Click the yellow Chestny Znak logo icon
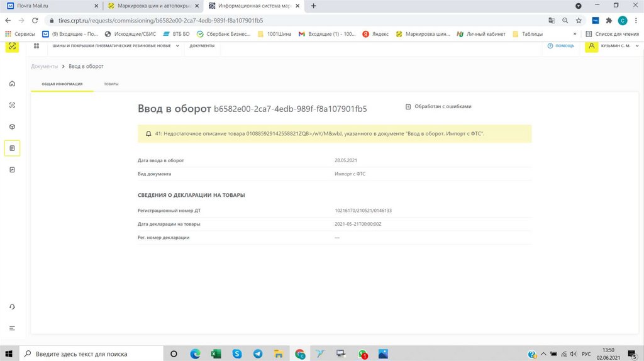The image size is (644, 361). pyautogui.click(x=12, y=46)
